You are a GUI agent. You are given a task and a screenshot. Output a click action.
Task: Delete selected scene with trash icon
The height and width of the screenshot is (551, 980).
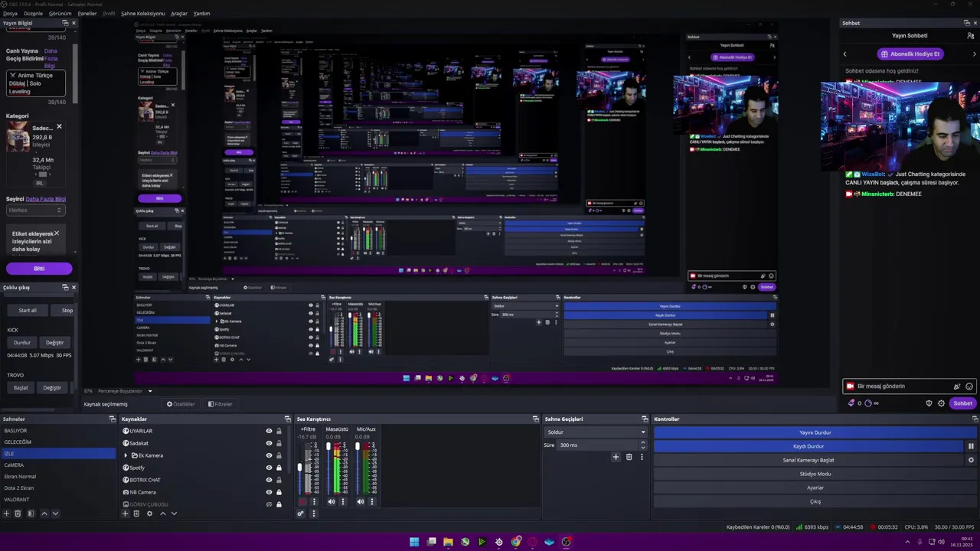point(18,514)
